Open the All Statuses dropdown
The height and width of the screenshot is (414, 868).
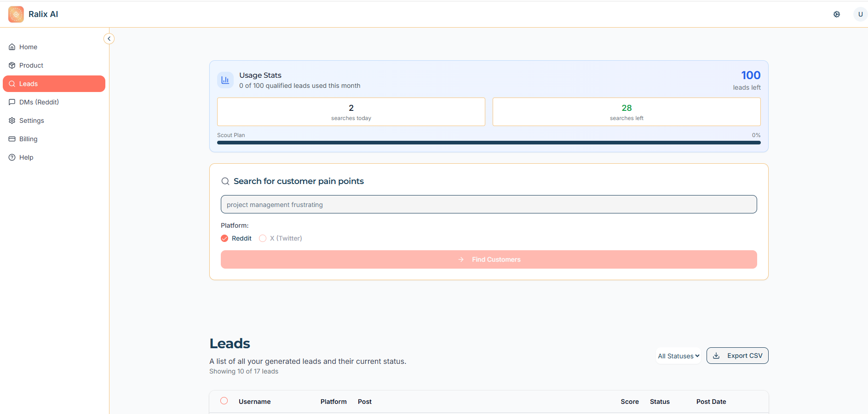[678, 356]
